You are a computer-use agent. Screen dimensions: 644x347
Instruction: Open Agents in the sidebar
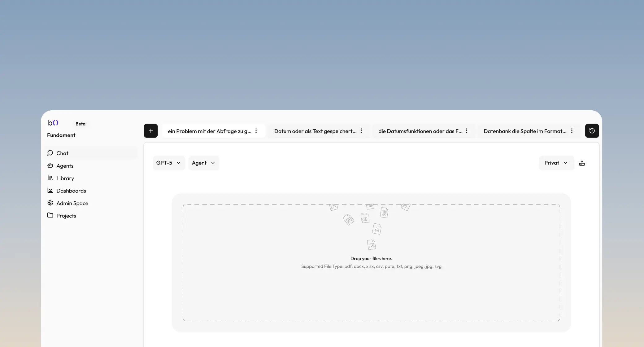click(x=65, y=166)
